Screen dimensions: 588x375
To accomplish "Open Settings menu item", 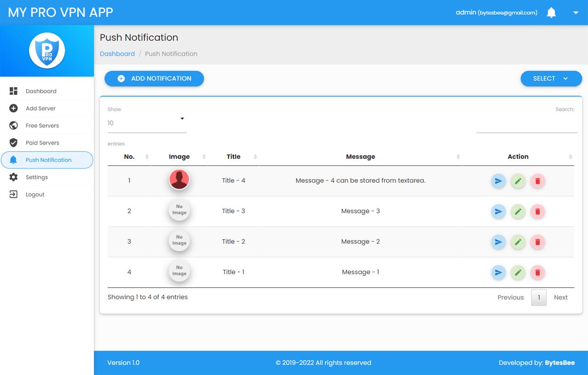I will tap(47, 177).
